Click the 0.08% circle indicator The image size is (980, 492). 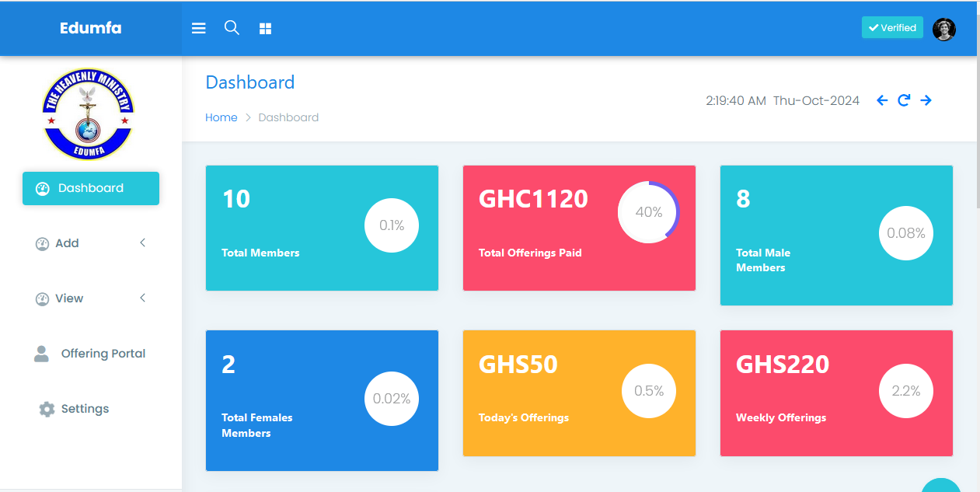point(906,233)
